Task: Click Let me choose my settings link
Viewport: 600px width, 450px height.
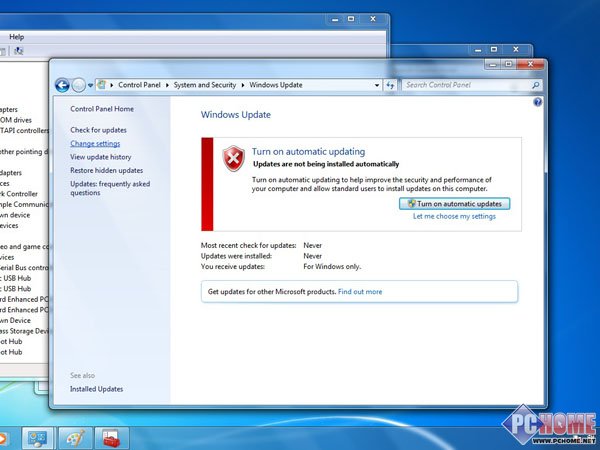Action: [x=454, y=217]
